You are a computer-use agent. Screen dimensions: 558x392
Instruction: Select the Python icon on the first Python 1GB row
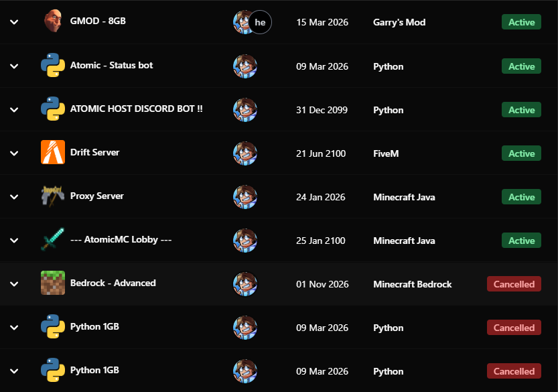click(x=53, y=327)
